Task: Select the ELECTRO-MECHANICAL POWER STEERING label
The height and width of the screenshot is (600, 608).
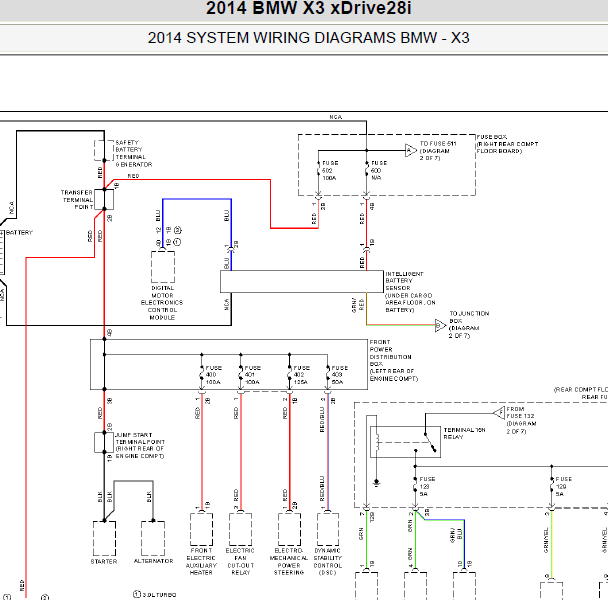Action: pyautogui.click(x=288, y=561)
